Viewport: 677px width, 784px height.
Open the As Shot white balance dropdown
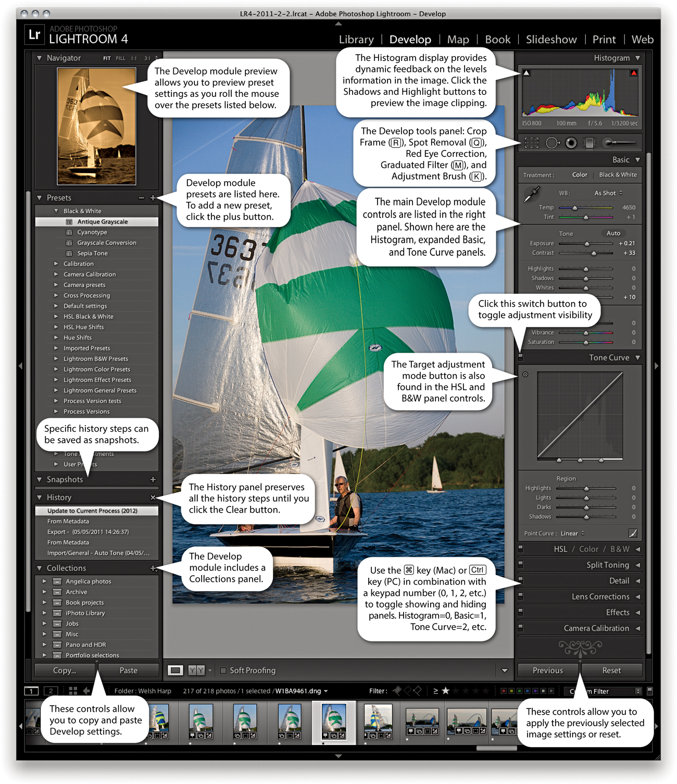608,193
